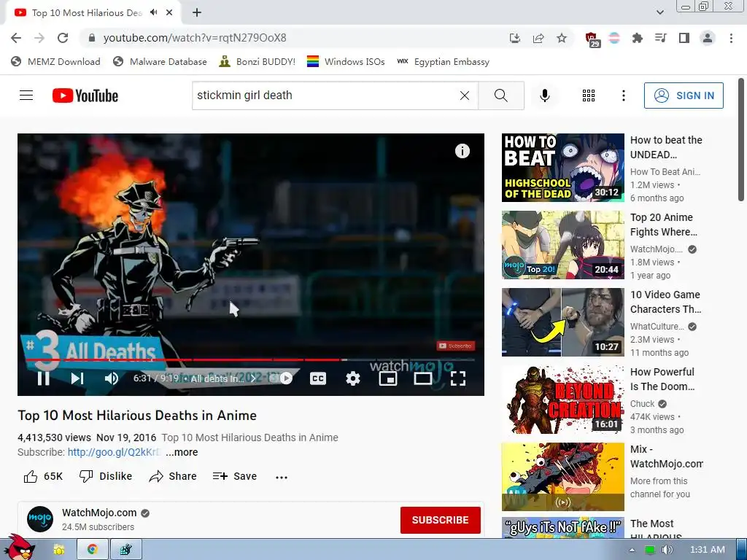Switch to theater mode
This screenshot has width=747, height=560.
click(x=422, y=378)
